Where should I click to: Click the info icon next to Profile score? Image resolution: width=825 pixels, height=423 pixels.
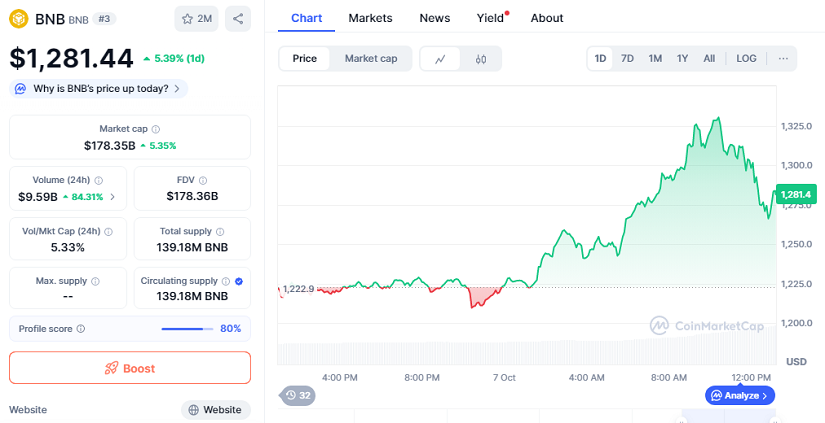pyautogui.click(x=81, y=329)
